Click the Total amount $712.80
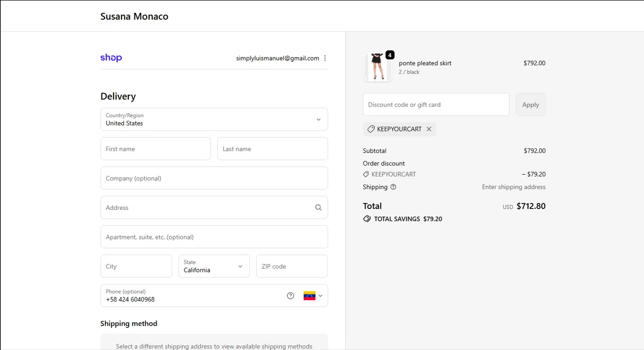This screenshot has height=350, width=644. coord(531,206)
